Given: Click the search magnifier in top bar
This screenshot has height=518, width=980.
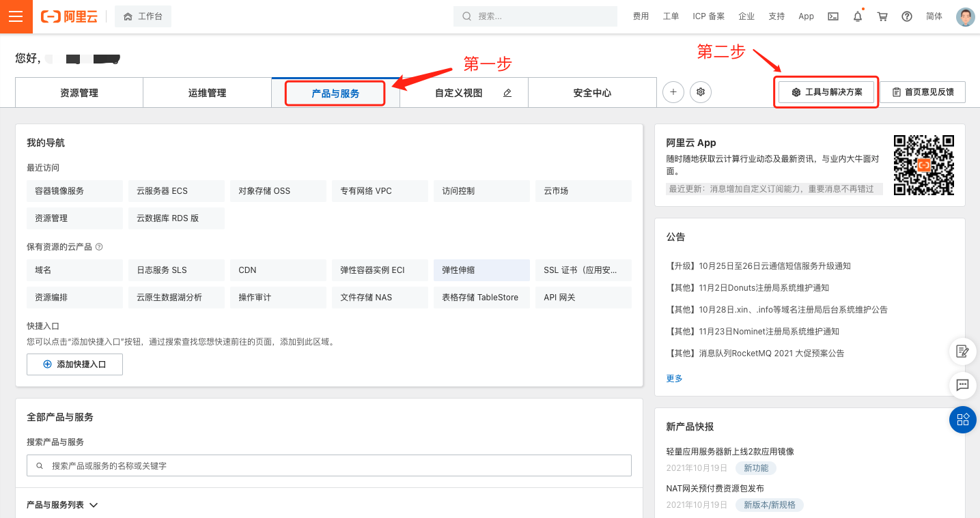Looking at the screenshot, I should click(x=467, y=16).
